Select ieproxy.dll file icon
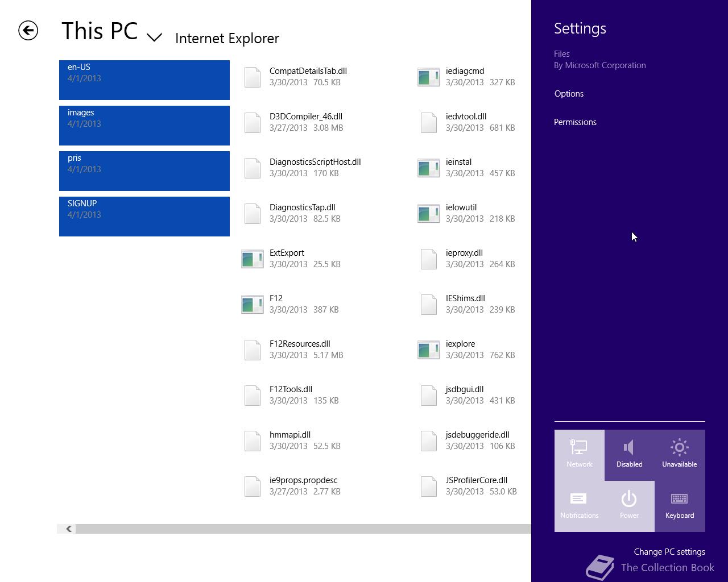 click(x=429, y=259)
